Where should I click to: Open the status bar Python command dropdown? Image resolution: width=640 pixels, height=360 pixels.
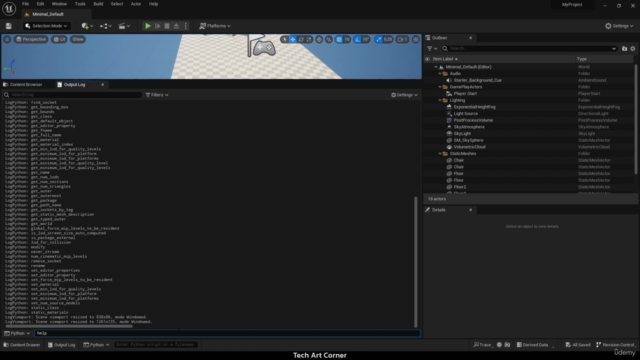pos(96,345)
